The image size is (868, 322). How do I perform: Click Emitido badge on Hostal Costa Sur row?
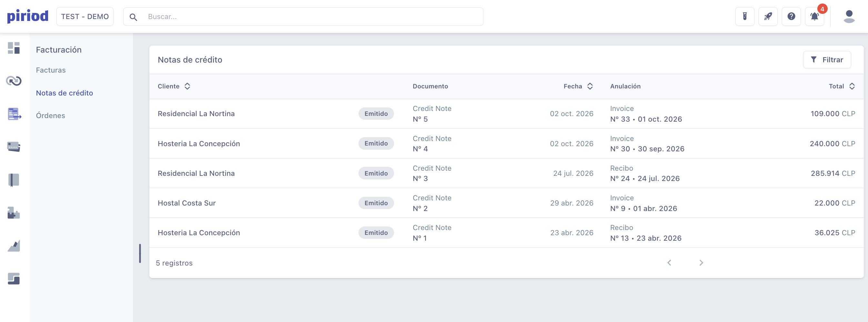point(376,203)
